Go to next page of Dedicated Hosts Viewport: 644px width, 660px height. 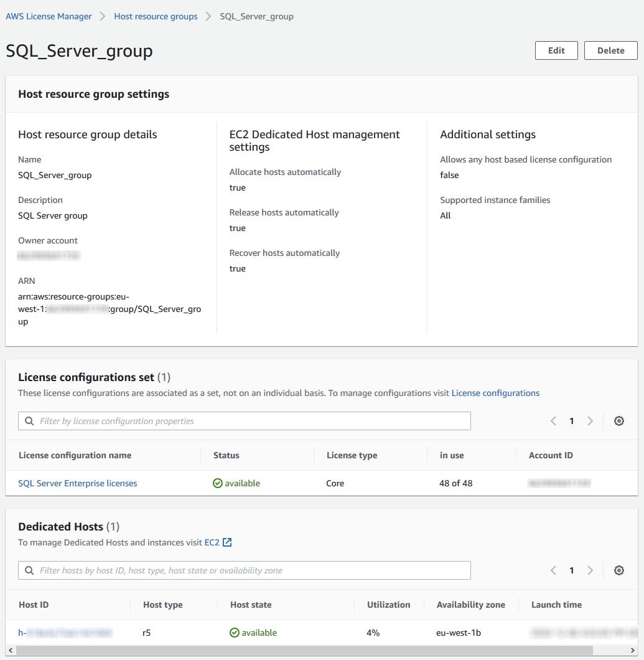[x=590, y=570]
